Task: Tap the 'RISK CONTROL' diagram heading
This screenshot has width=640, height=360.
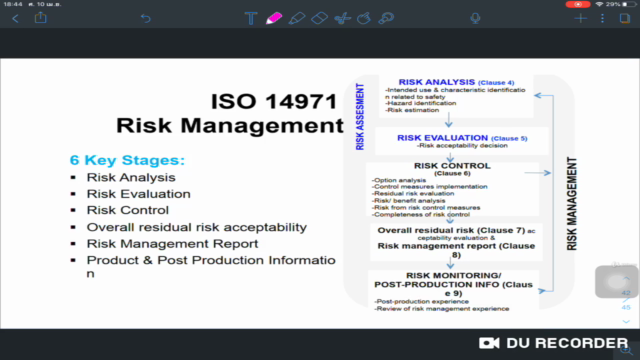Action: (452, 166)
